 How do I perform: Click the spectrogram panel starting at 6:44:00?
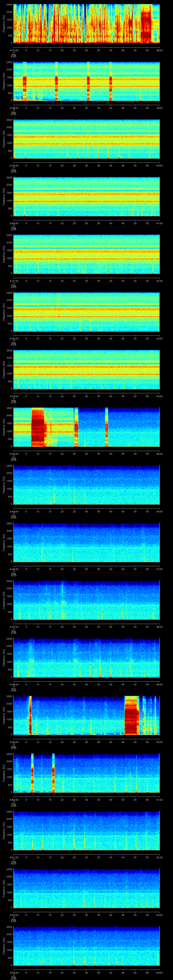(x=87, y=427)
